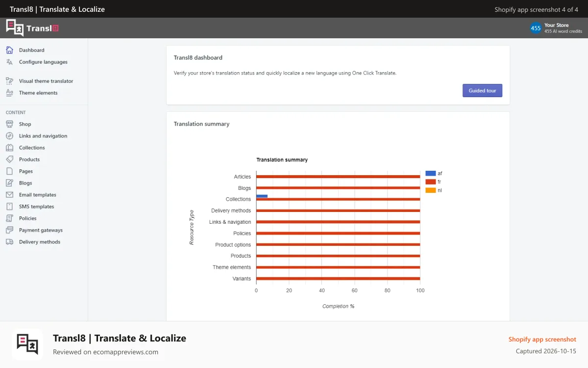Start the Guided tour

click(x=482, y=90)
